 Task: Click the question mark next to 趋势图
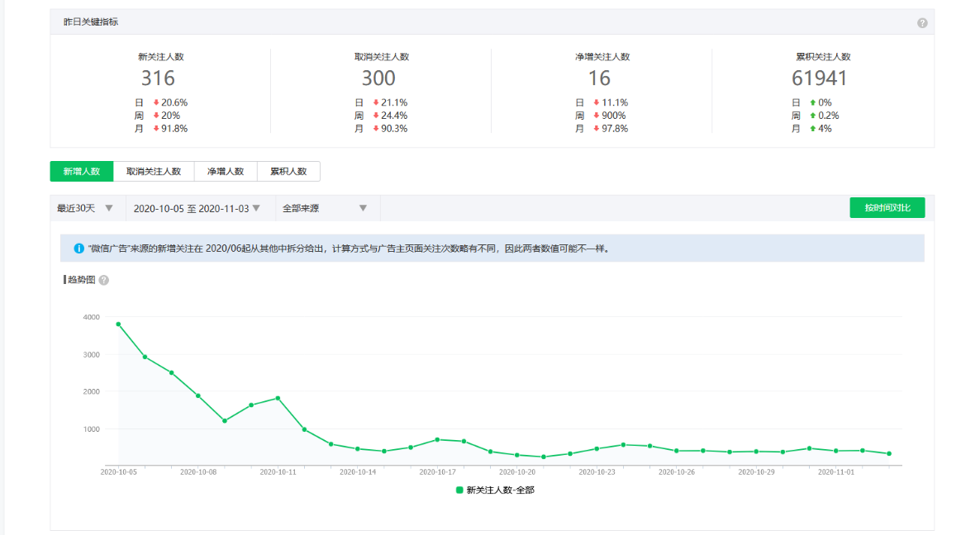pyautogui.click(x=104, y=281)
